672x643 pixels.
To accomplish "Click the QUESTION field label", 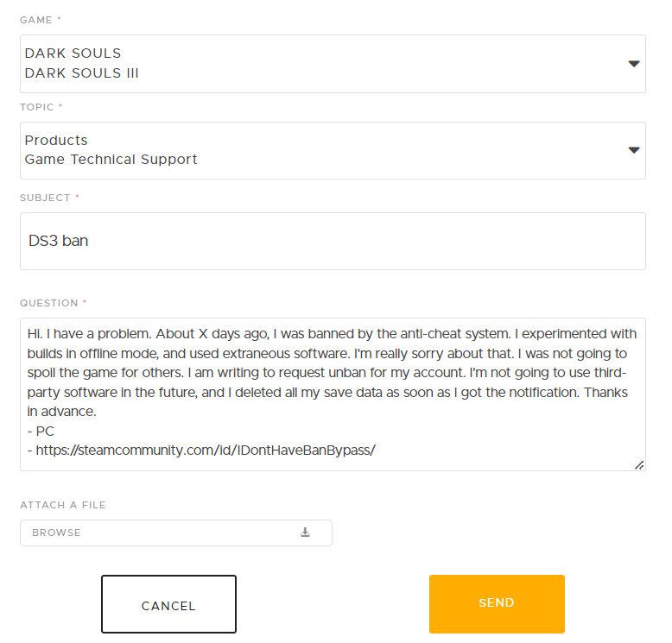I will coord(48,303).
